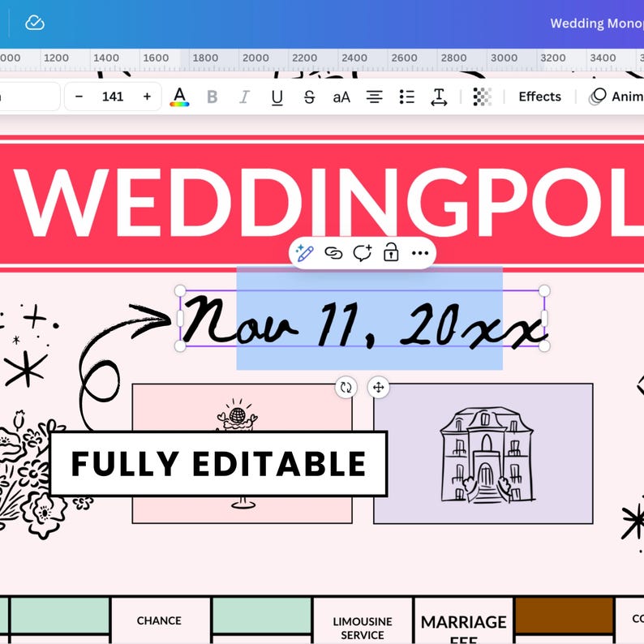Select the brown property square
Image resolution: width=644 pixels, height=644 pixels.
coord(565,616)
